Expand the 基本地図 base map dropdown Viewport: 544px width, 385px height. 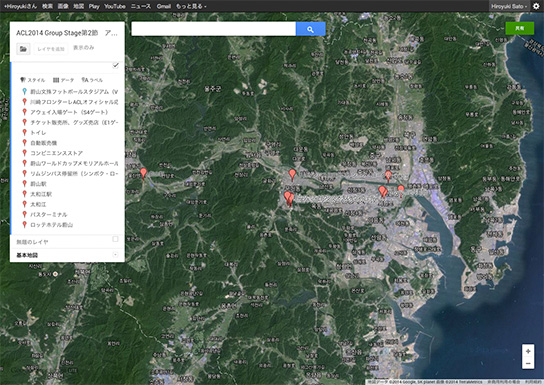[x=116, y=255]
